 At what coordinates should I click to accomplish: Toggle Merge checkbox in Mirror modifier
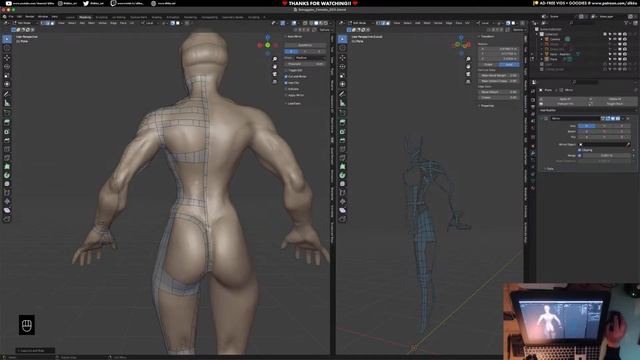click(580, 156)
